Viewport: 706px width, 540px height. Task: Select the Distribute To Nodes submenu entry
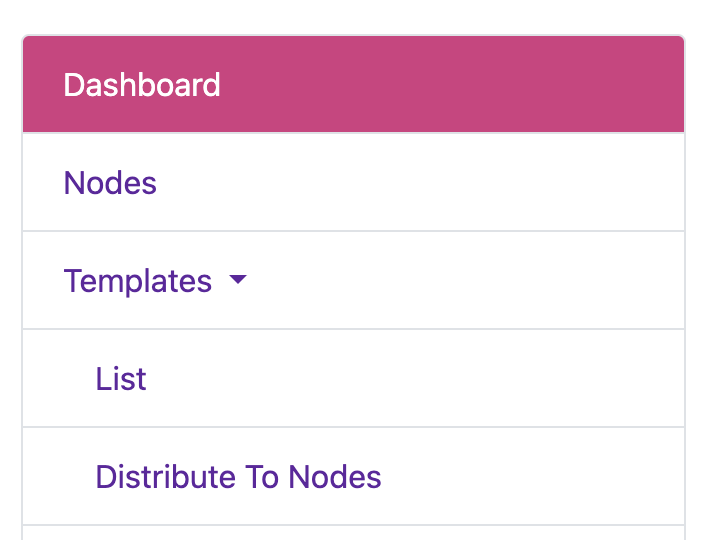point(238,477)
